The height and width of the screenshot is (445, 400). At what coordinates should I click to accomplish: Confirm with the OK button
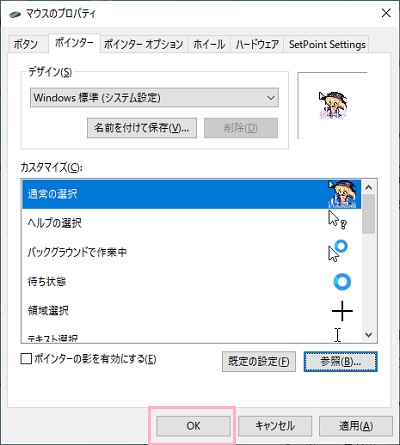193,426
